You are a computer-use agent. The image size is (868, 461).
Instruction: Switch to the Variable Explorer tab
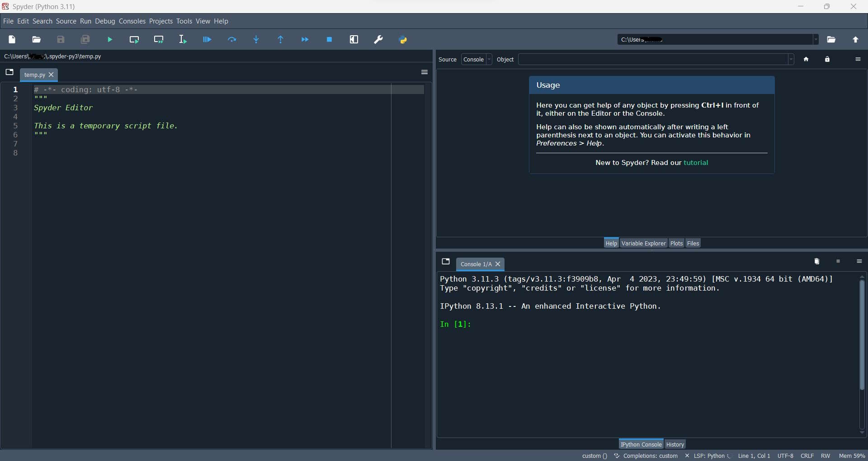point(643,243)
